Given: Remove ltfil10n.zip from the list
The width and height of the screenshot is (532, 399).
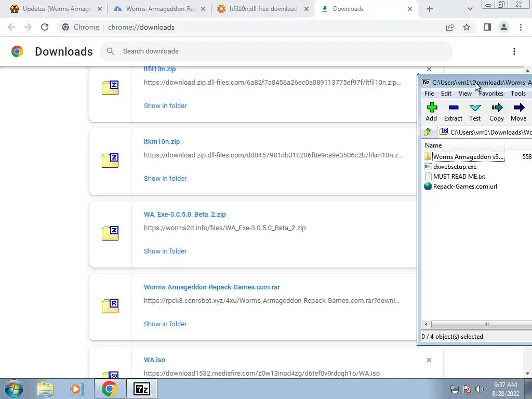Looking at the screenshot, I should point(429,69).
